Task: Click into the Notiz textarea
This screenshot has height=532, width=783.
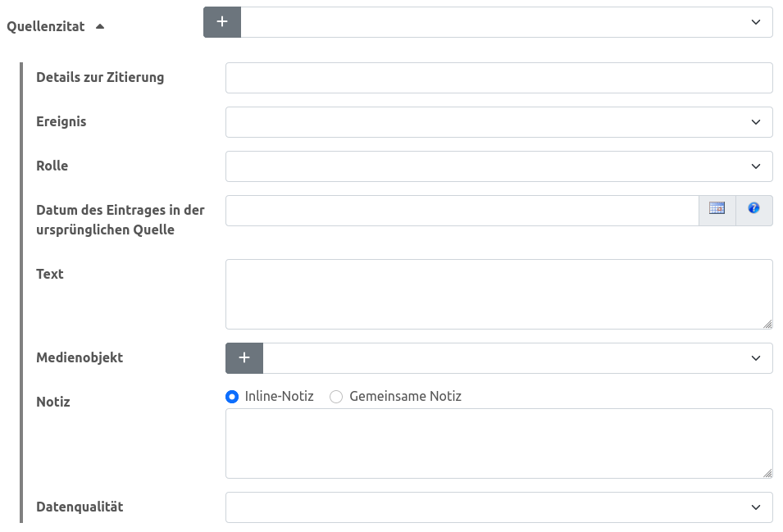Action: (x=498, y=443)
